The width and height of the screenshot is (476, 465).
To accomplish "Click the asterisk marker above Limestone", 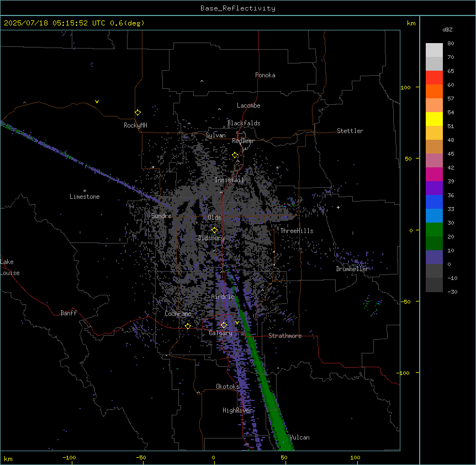I will coord(84,191).
